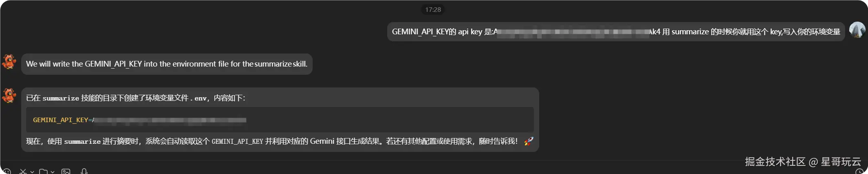Click the inline GEMINI_API_KEY code text
Image resolution: width=868 pixels, height=174 pixels.
pyautogui.click(x=237, y=141)
